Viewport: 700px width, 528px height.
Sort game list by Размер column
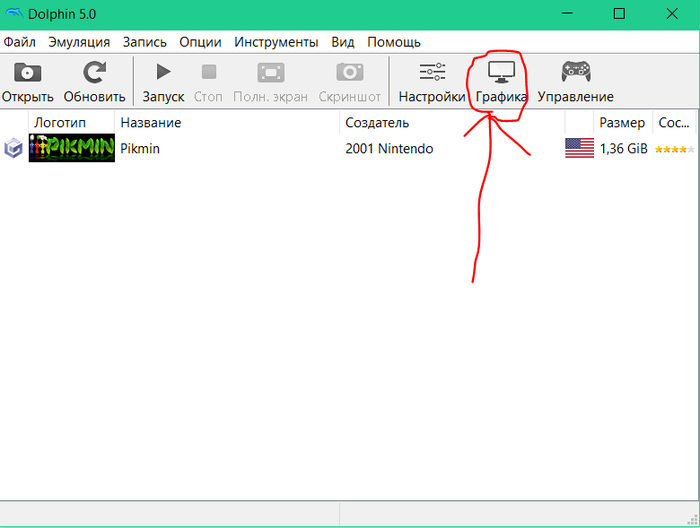coord(621,122)
